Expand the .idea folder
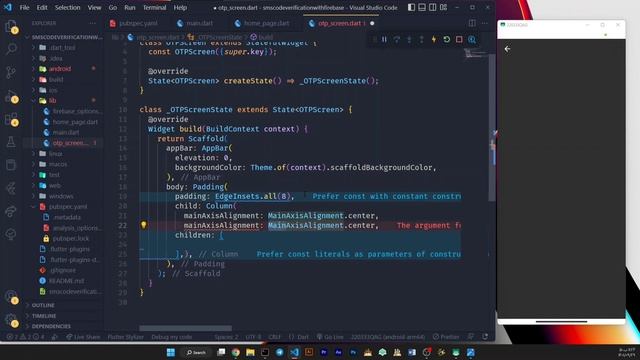Screen dimensions: 640x360 point(56,58)
